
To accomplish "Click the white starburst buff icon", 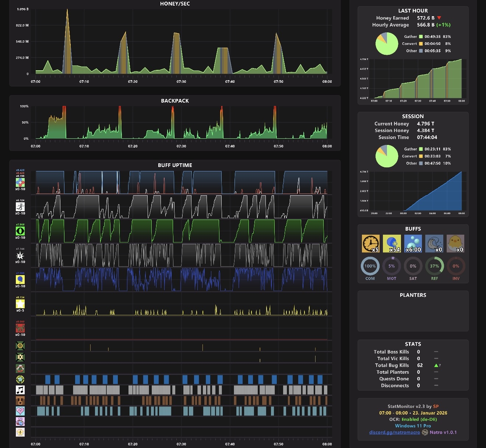I will [20, 255].
